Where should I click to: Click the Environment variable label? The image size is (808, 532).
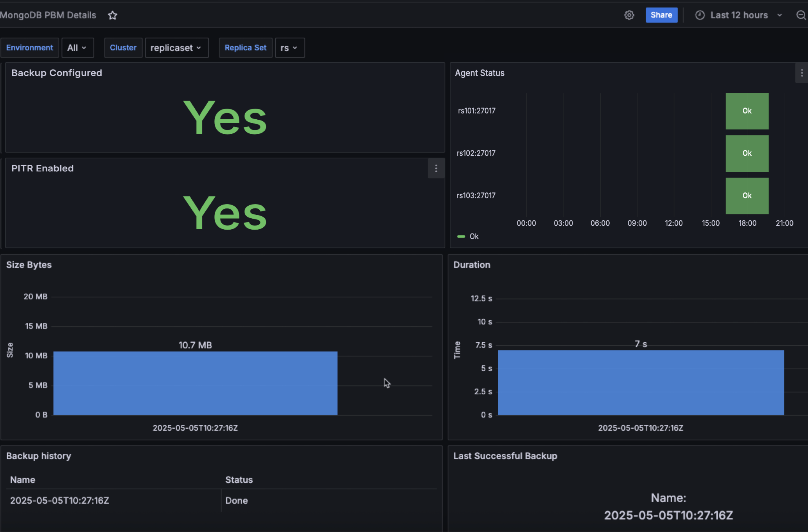(30, 47)
